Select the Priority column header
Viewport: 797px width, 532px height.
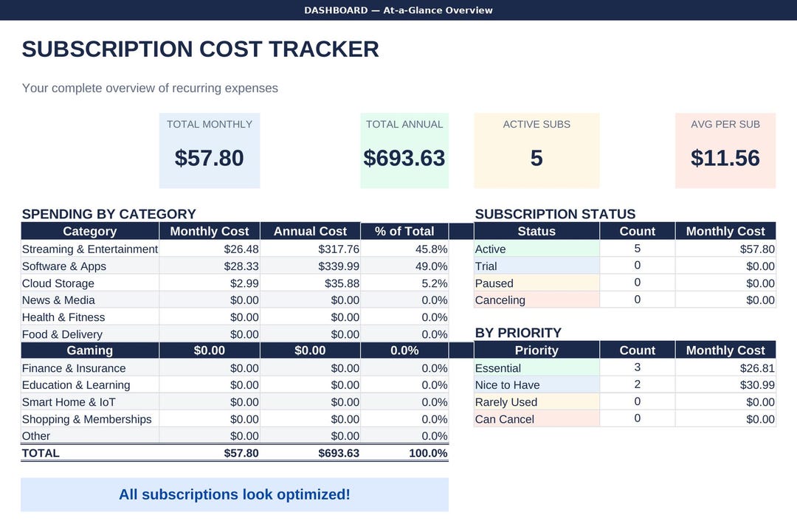(x=536, y=350)
